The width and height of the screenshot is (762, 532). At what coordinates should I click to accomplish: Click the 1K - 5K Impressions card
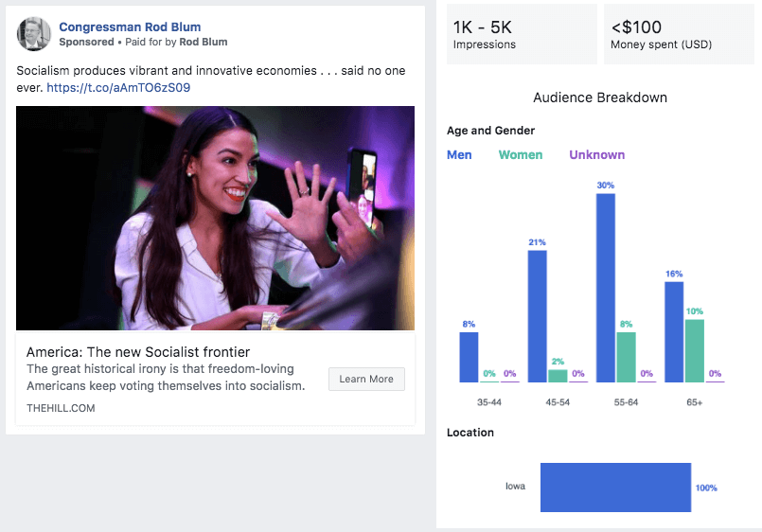coord(522,34)
